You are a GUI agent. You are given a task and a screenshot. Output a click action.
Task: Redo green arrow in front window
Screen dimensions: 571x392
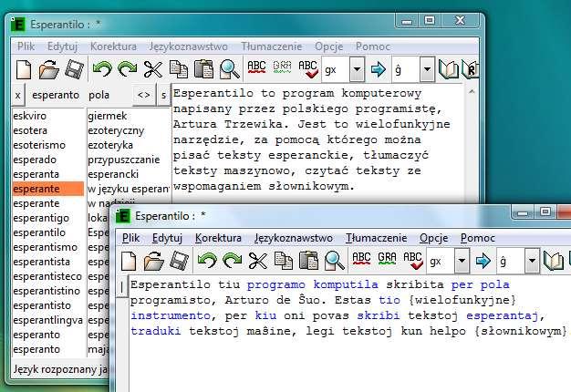click(233, 260)
